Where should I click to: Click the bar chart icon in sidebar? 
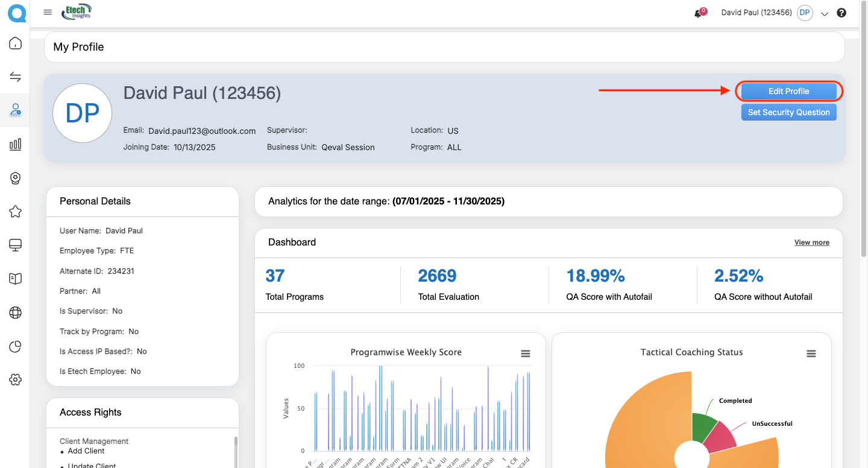(16, 144)
